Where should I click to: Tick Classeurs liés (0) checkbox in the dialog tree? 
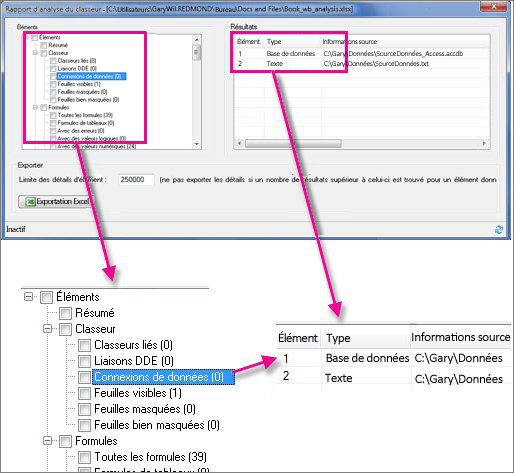53,61
